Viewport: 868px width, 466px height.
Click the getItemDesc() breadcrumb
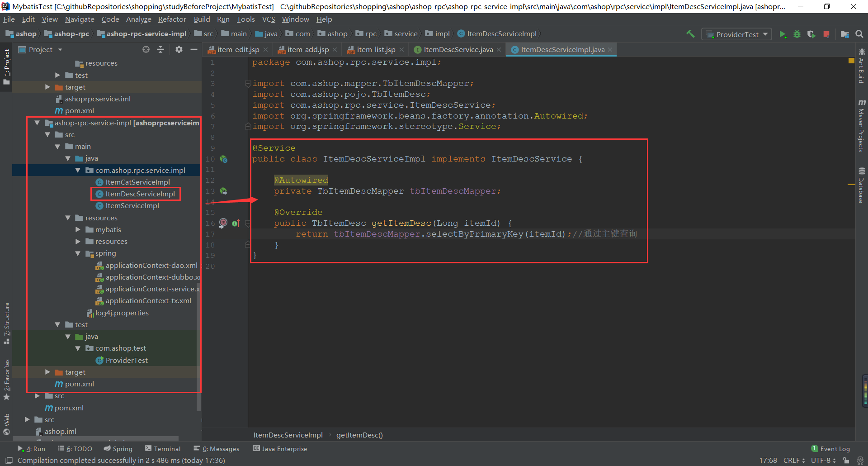[x=359, y=435]
